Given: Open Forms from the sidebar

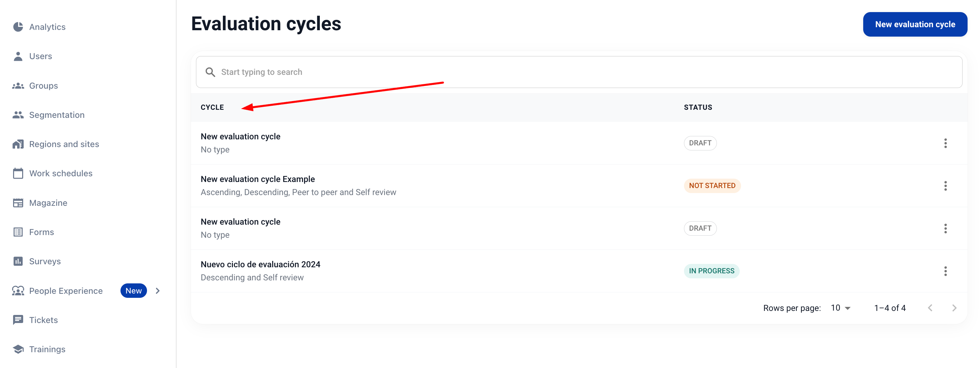Looking at the screenshot, I should click(x=42, y=232).
